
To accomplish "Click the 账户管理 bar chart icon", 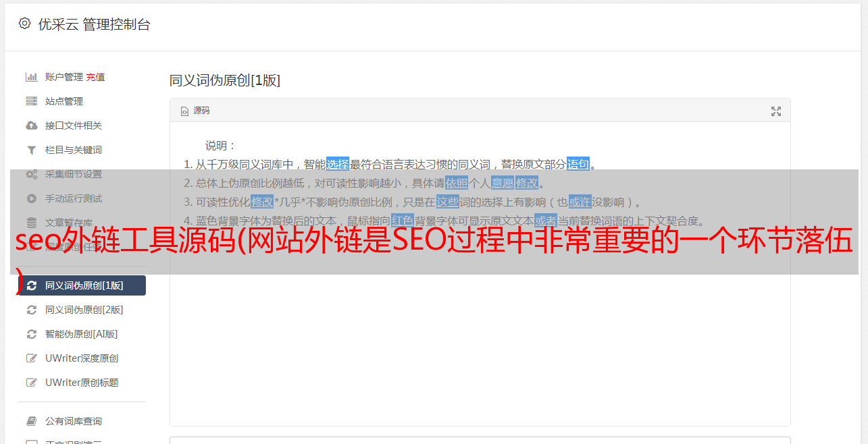I will click(31, 77).
